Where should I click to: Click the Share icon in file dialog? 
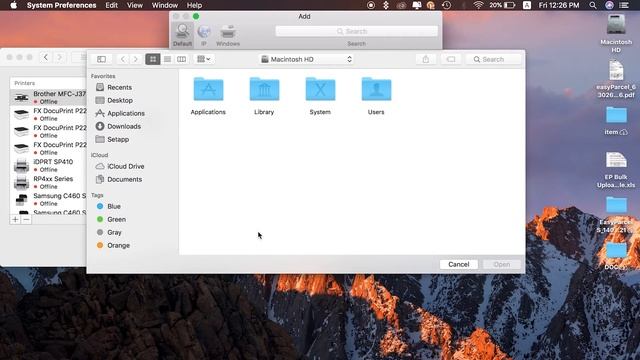[x=426, y=59]
